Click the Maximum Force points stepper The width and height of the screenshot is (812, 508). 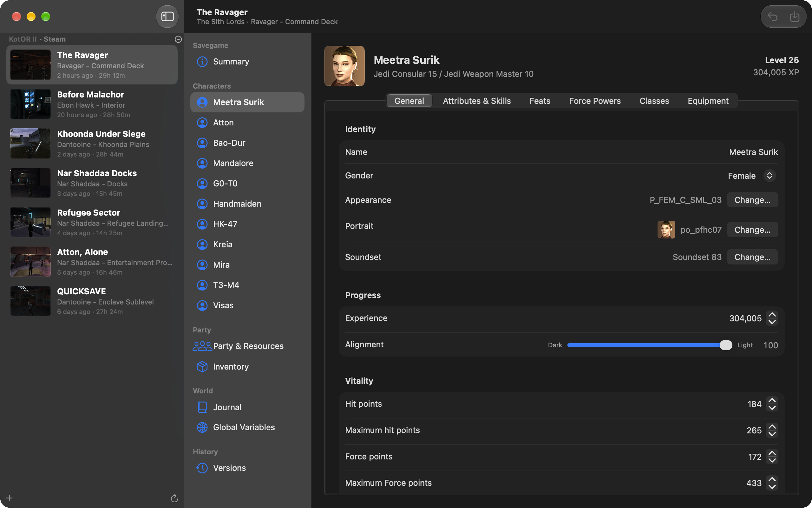click(x=772, y=483)
